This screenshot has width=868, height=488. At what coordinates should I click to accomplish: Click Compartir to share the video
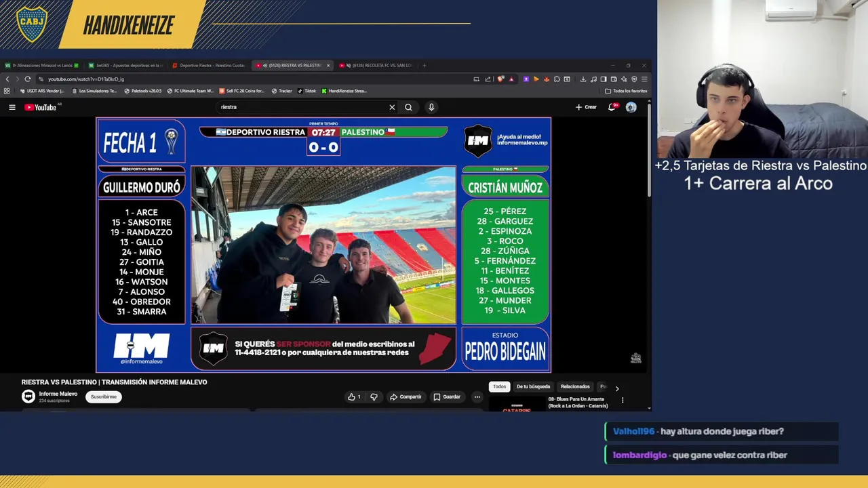pos(406,396)
